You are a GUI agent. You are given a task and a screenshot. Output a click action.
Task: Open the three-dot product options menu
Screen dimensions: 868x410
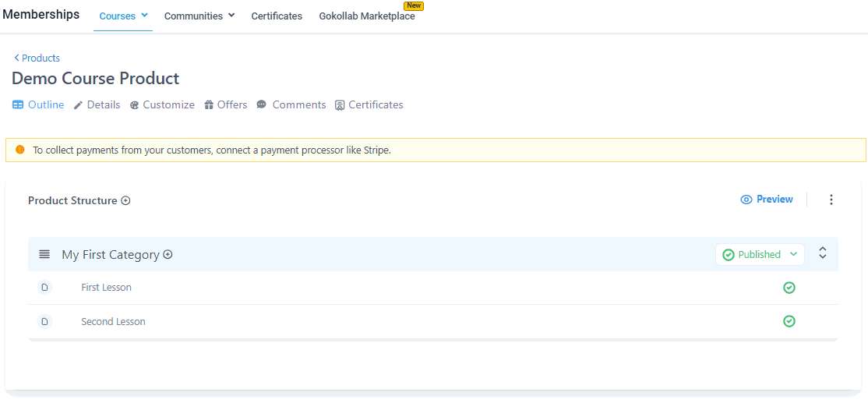(x=831, y=200)
